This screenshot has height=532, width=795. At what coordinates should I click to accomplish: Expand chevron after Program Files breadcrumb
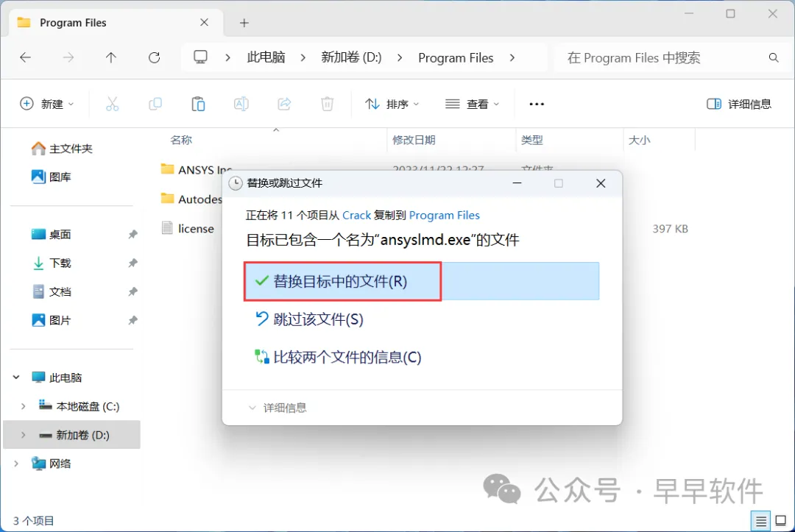click(512, 57)
